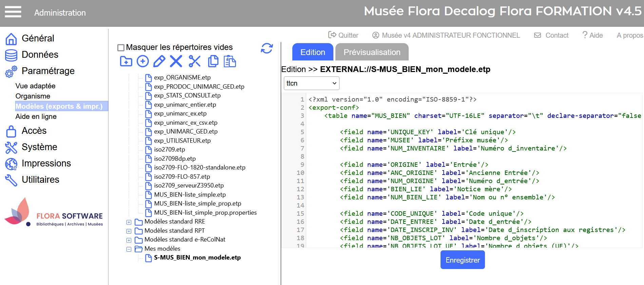This screenshot has width=644, height=285.
Task: Add a new file with plus icon
Action: (143, 61)
